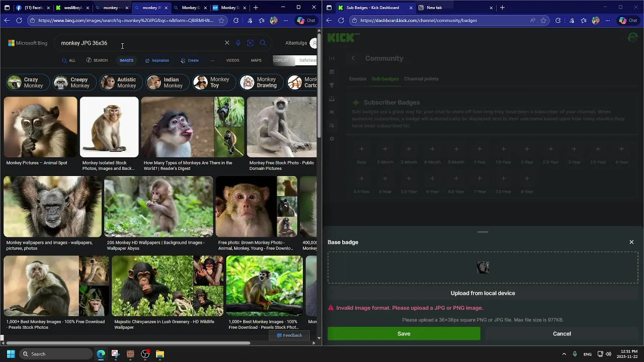Click Read aloud icon in Kick address bar
The width and height of the screenshot is (644, 362).
coord(532,21)
